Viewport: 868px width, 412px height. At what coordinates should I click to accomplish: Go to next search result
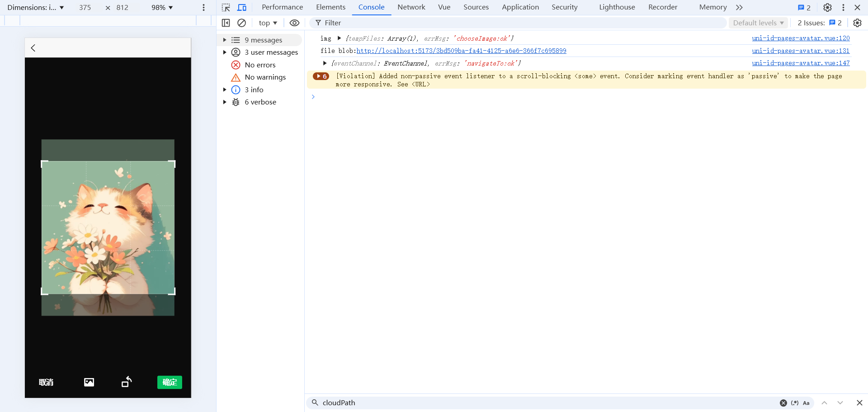click(x=840, y=403)
